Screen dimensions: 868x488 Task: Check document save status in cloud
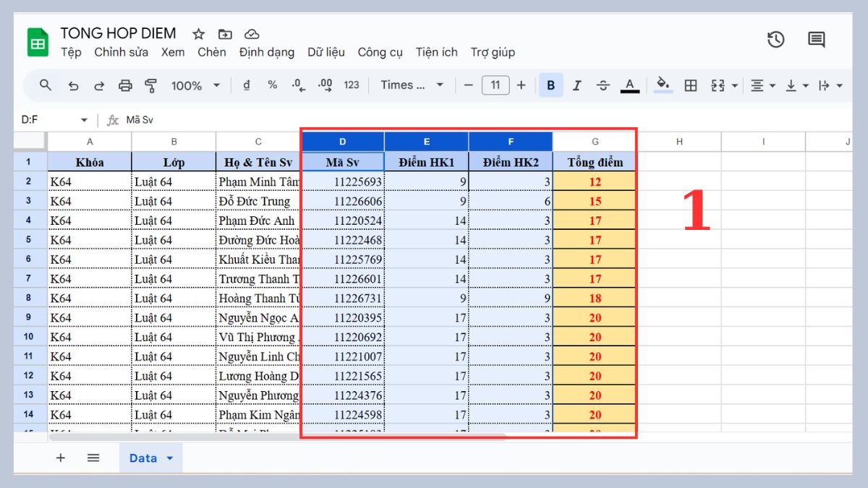point(252,33)
